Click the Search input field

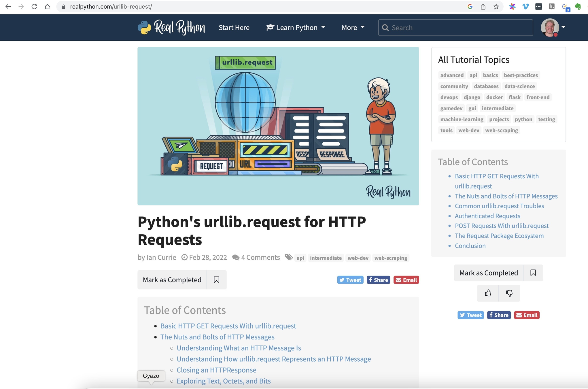coord(455,27)
